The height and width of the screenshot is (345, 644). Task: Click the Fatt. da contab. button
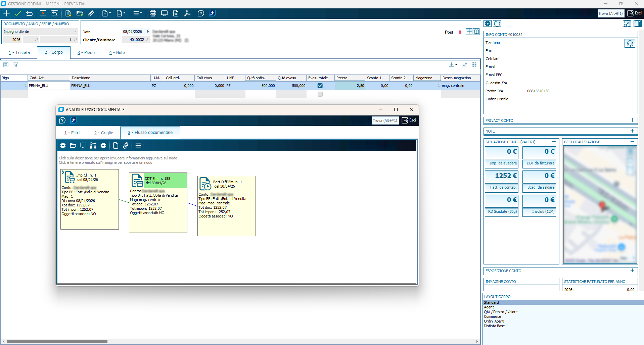click(503, 188)
